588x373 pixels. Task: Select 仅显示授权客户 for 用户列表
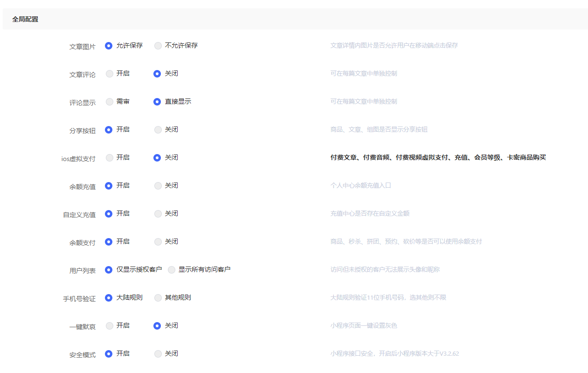pos(109,270)
